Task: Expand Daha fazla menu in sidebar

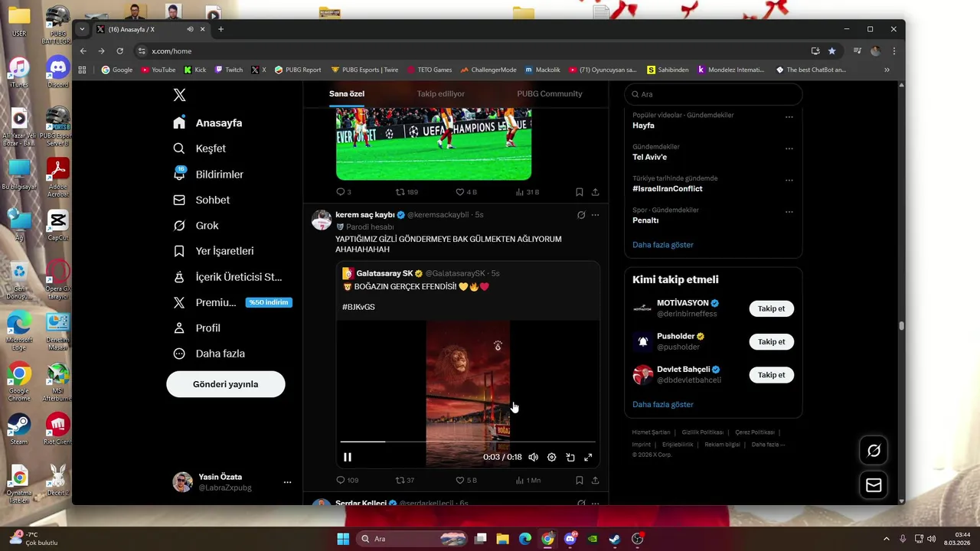Action: point(209,354)
